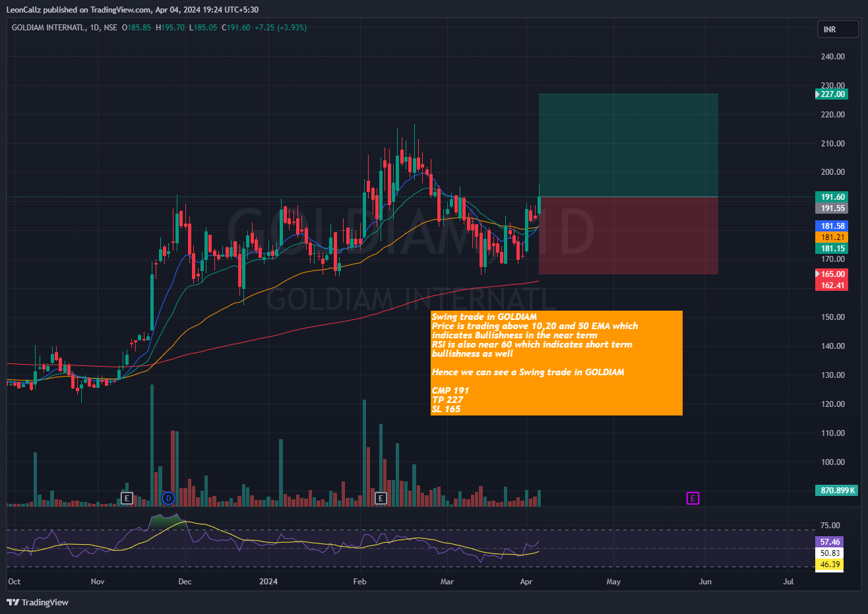The image size is (868, 614).
Task: Click the C191.60 close value
Action: tap(236, 28)
